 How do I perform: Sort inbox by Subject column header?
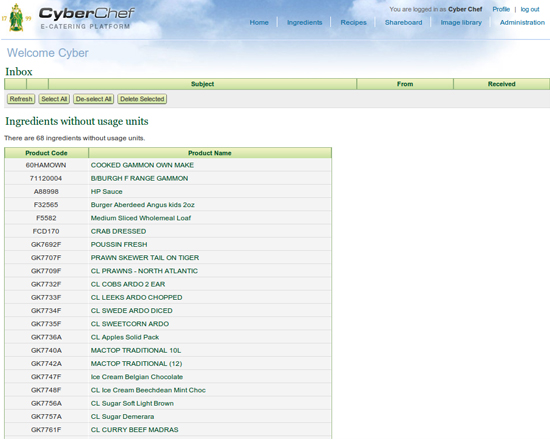pos(202,84)
